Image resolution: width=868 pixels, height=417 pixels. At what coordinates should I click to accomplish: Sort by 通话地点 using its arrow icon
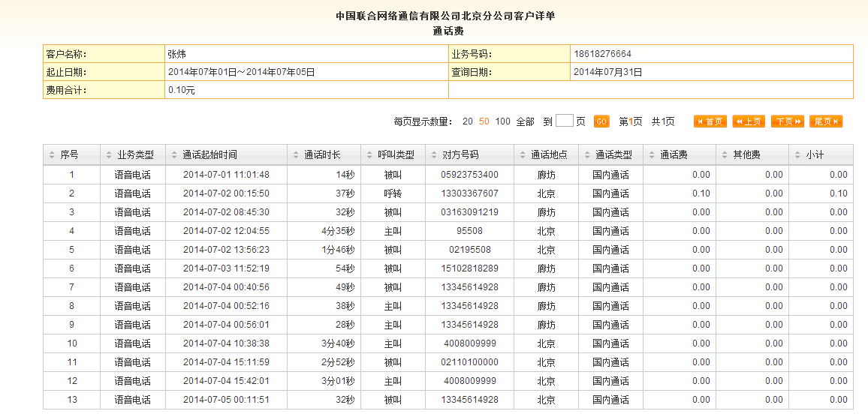[x=522, y=155]
